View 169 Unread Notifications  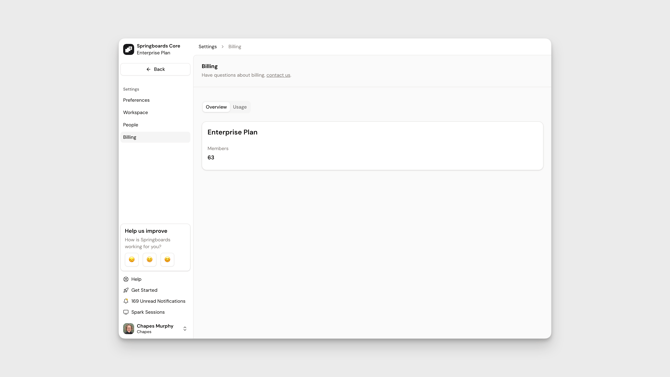point(154,301)
